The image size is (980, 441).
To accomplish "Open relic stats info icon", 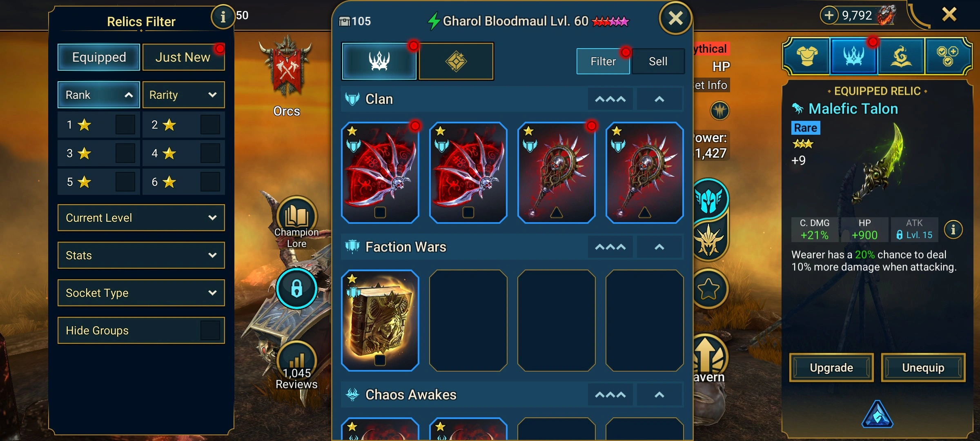I will pyautogui.click(x=953, y=230).
